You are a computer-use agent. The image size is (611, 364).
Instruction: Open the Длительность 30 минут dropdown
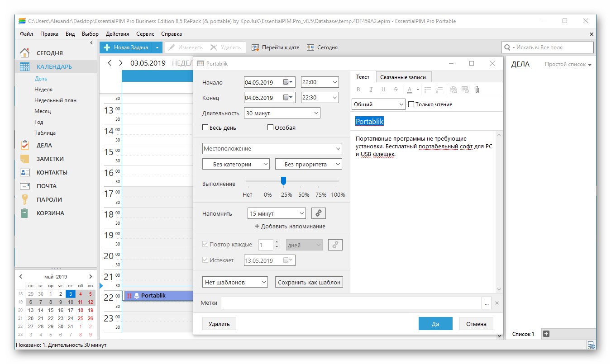pos(316,113)
